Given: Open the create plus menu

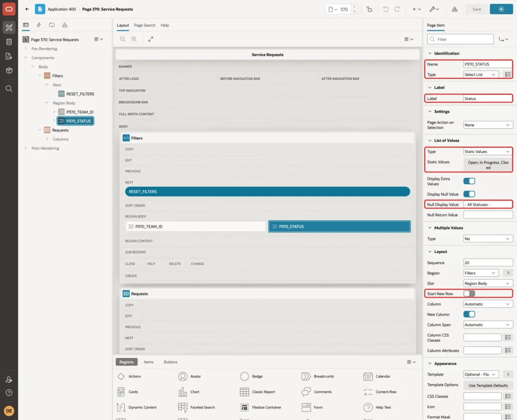Looking at the screenshot, I should [x=417, y=9].
